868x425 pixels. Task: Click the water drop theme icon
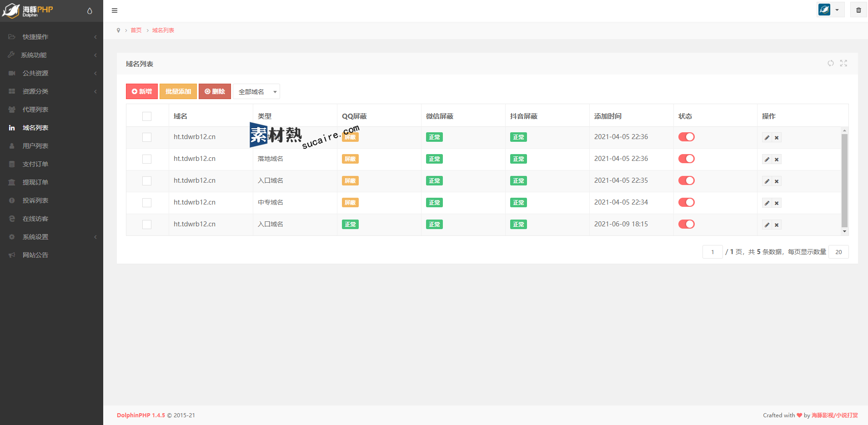point(90,11)
